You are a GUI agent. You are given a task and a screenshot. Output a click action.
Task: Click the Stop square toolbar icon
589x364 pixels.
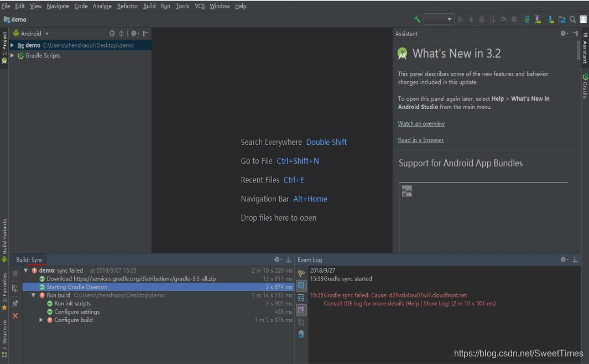pyautogui.click(x=514, y=19)
